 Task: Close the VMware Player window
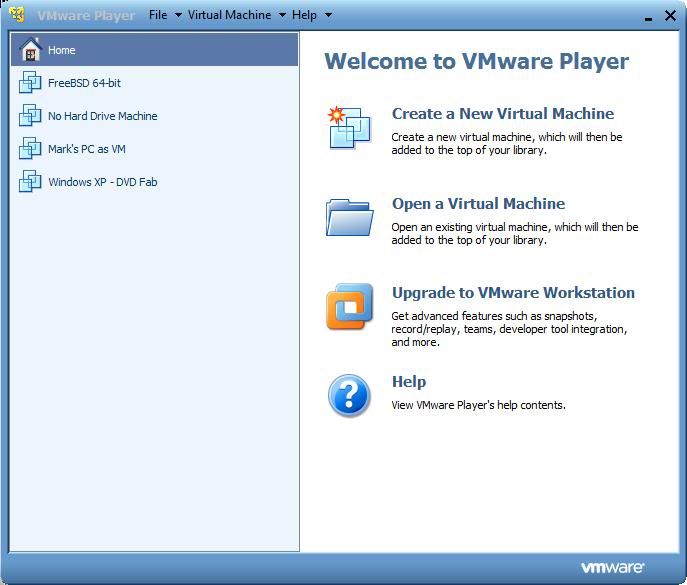670,15
